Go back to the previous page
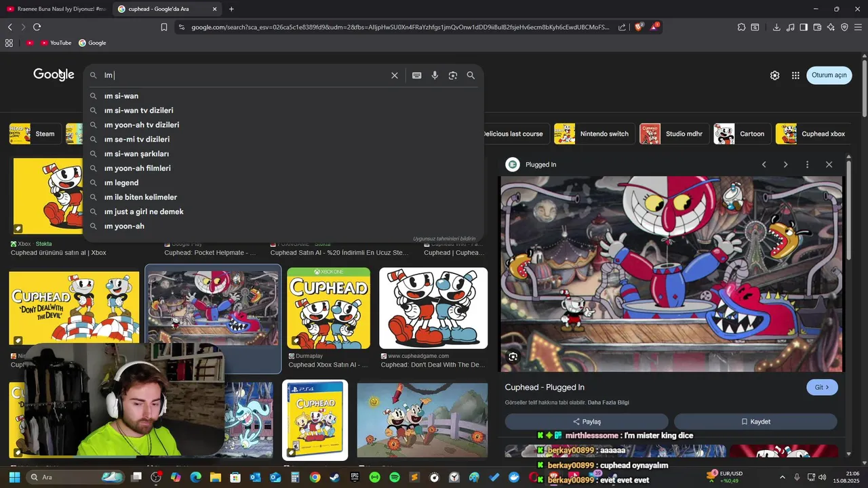The height and width of the screenshot is (488, 868). [9, 27]
